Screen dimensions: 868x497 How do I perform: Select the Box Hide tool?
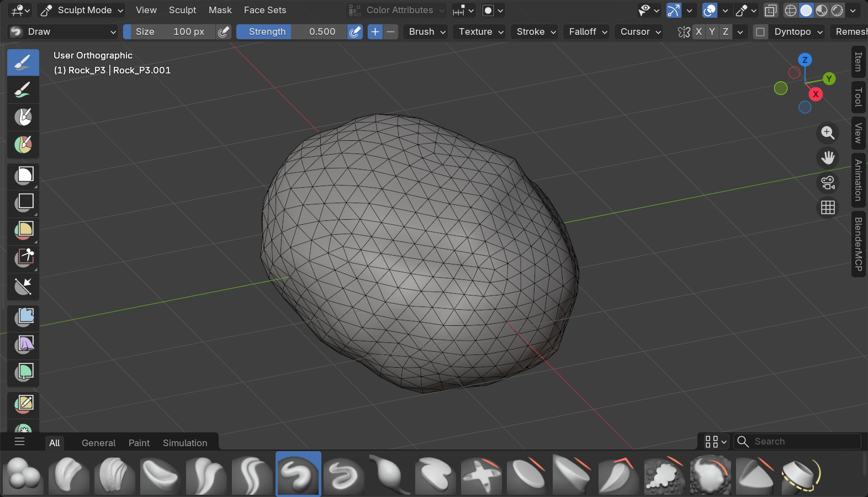[x=23, y=203]
